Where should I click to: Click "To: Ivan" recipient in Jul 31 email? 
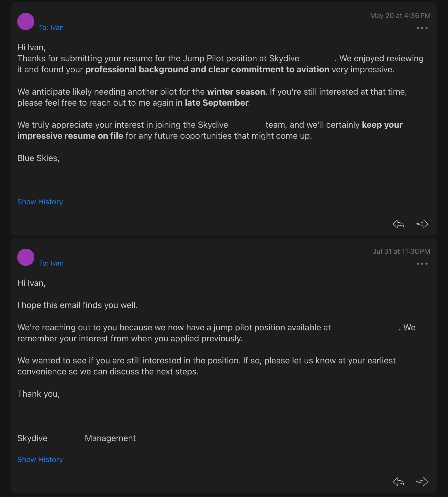coord(51,263)
